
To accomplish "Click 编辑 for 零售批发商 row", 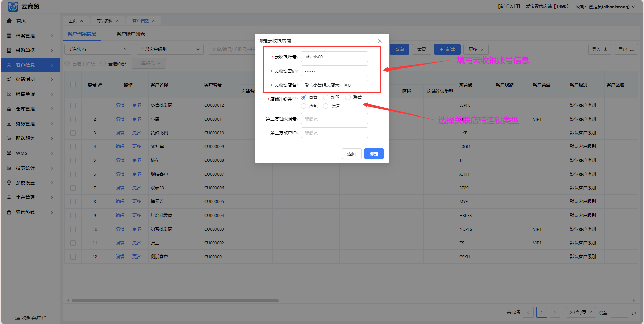I will click(x=120, y=105).
